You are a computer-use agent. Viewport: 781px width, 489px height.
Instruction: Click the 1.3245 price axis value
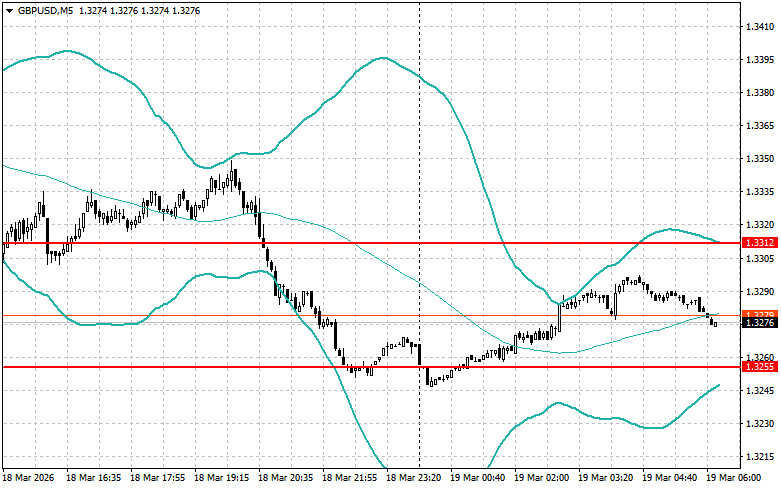pos(760,390)
